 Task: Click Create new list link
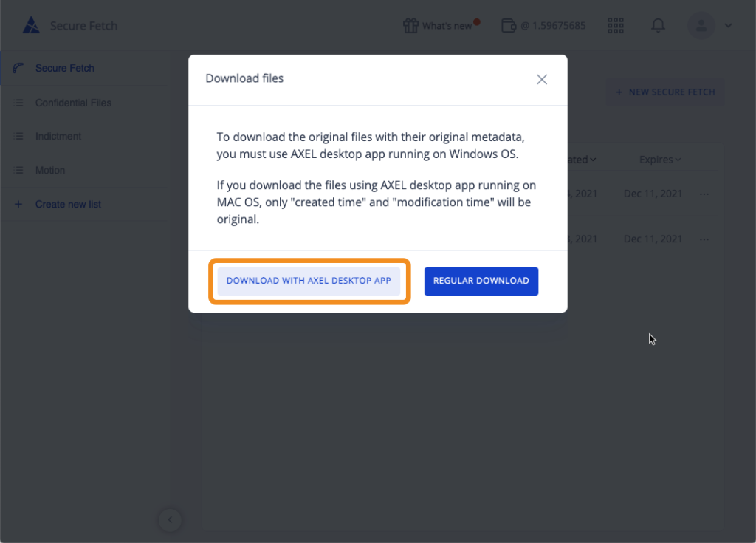pos(68,204)
